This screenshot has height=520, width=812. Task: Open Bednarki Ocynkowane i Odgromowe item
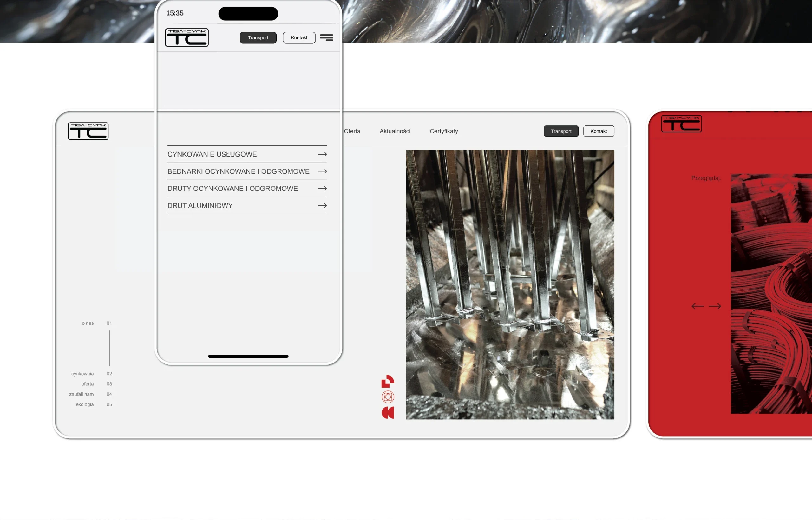[x=247, y=171]
